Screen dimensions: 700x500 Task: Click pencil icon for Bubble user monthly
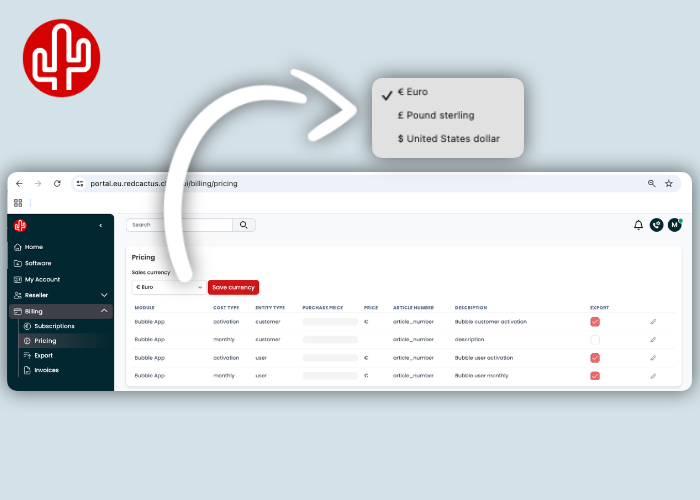pos(653,376)
